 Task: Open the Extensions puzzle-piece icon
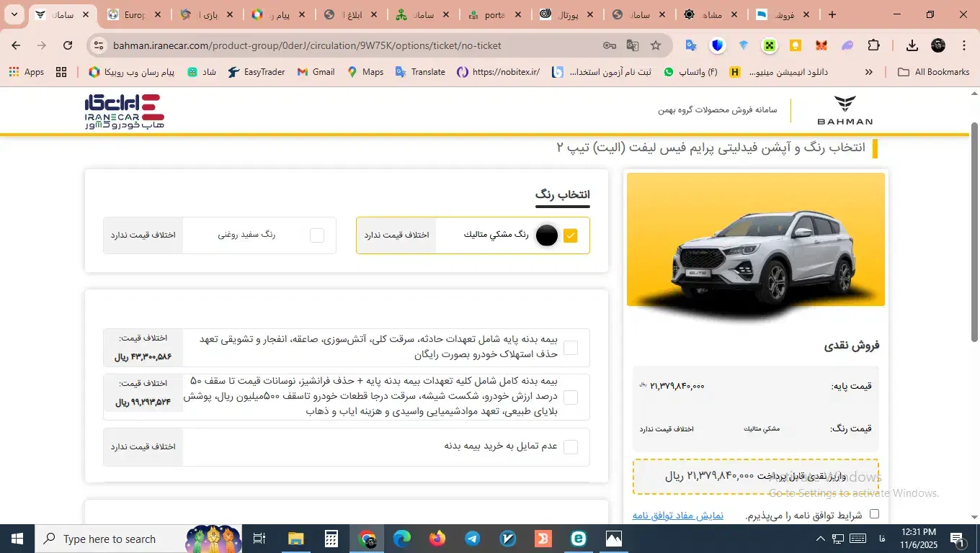pos(873,45)
